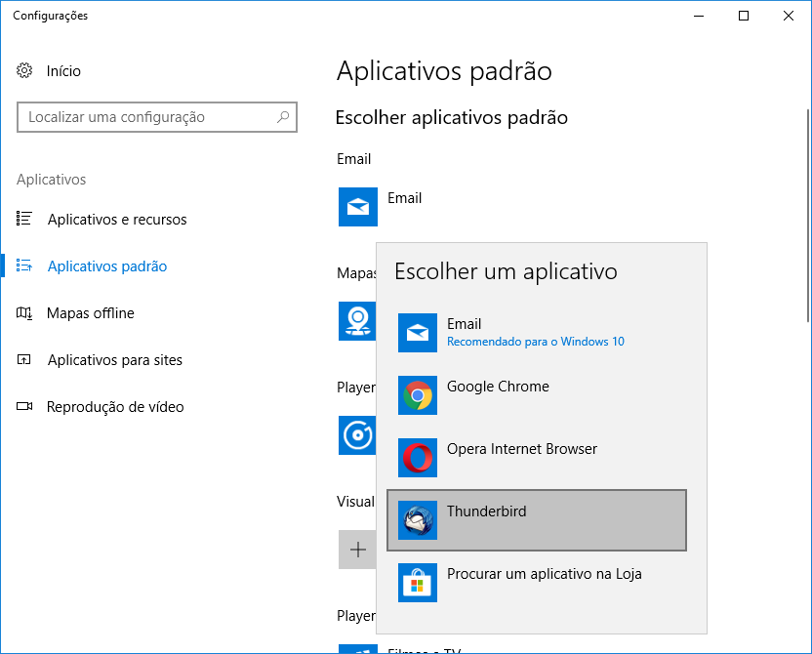Select the Thunderbird icon in app chooser
The image size is (812, 654).
click(x=418, y=520)
